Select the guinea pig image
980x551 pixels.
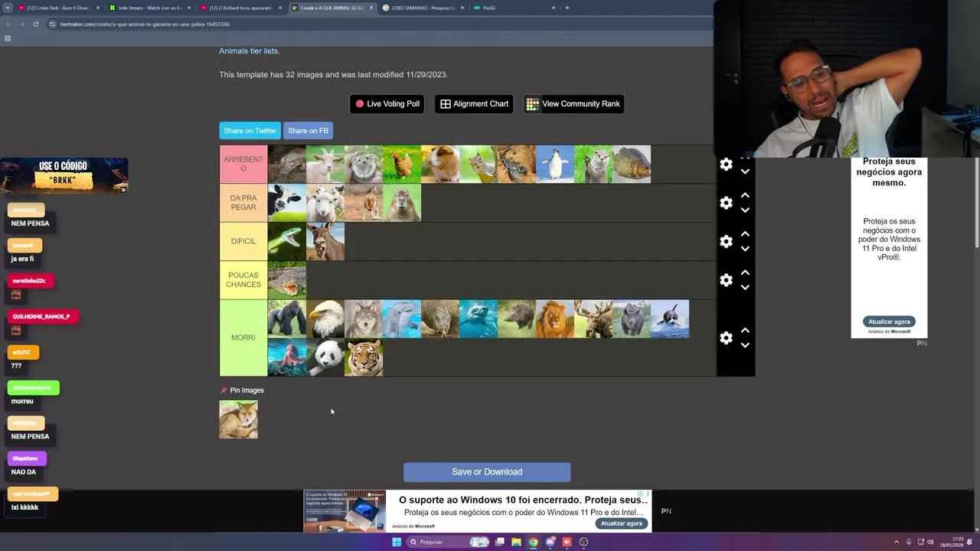coord(440,164)
